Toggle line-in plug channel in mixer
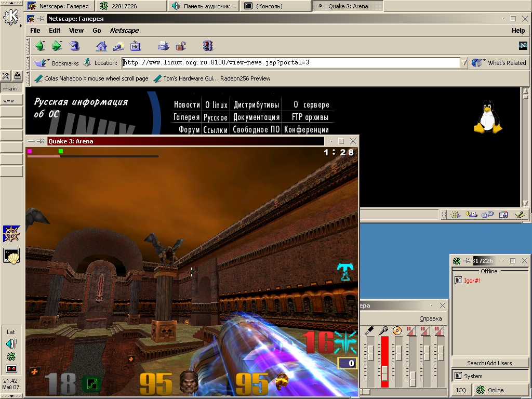 coord(369,330)
